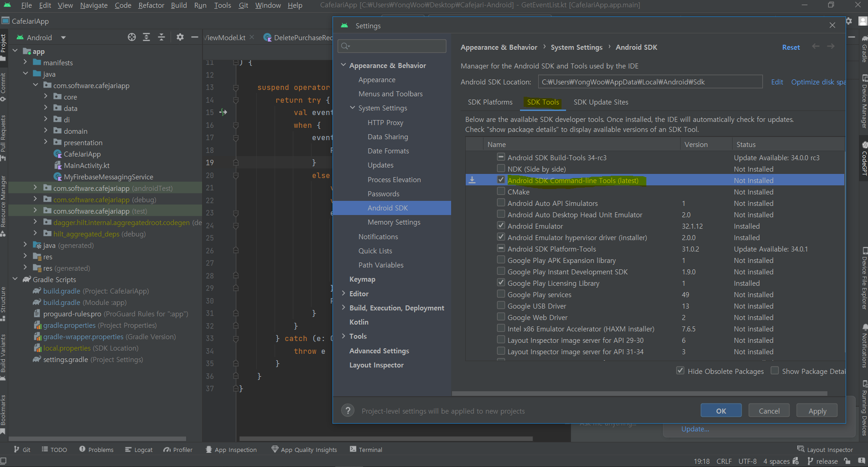
Task: Collapse System Settings subgroup
Action: tap(353, 108)
